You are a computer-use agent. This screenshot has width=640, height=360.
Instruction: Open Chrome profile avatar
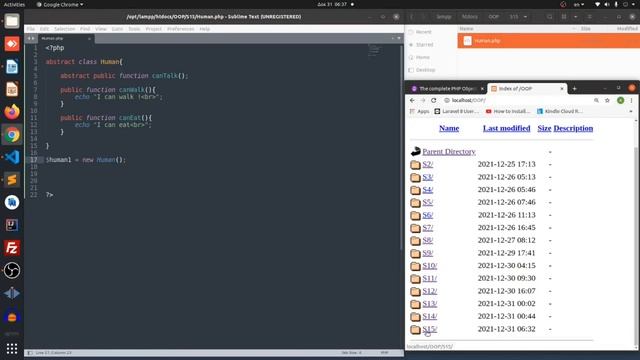pyautogui.click(x=620, y=100)
